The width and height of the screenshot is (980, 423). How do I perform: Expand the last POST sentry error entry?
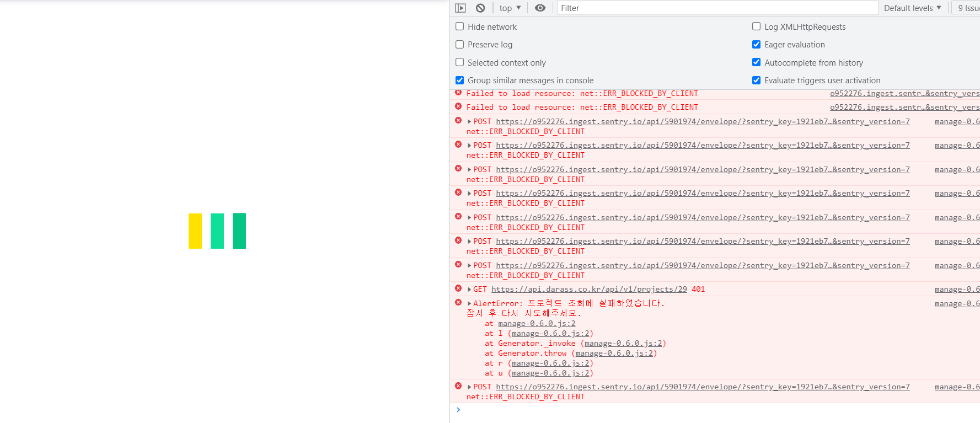click(469, 387)
